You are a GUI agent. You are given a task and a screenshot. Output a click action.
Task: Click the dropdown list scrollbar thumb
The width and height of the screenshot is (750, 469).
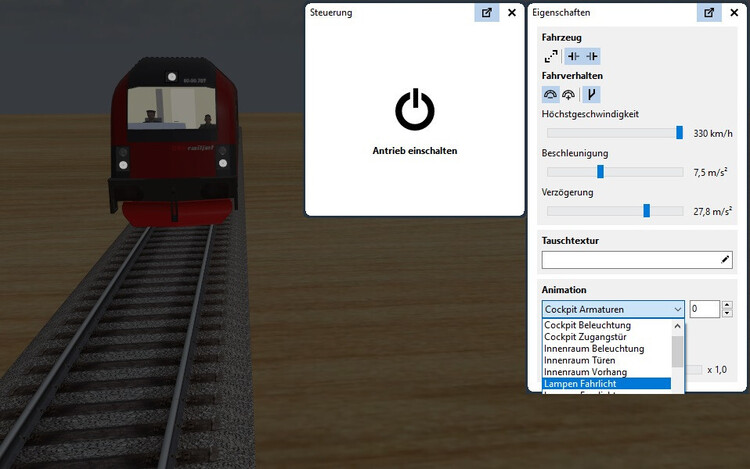[x=677, y=351]
